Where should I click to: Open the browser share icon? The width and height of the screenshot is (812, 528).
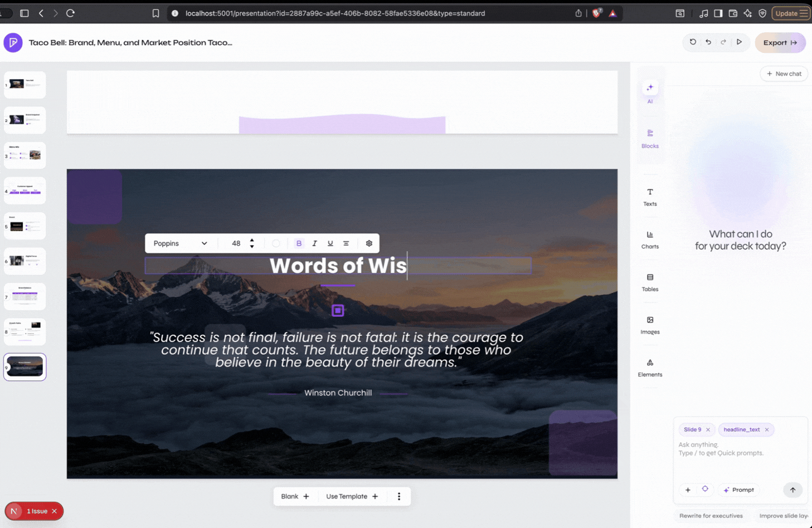click(x=578, y=13)
